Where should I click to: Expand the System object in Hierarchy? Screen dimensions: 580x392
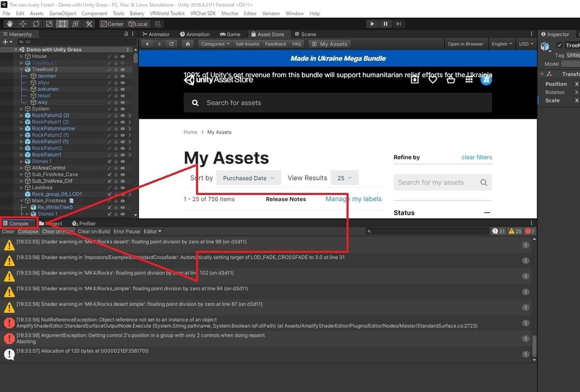coord(21,109)
